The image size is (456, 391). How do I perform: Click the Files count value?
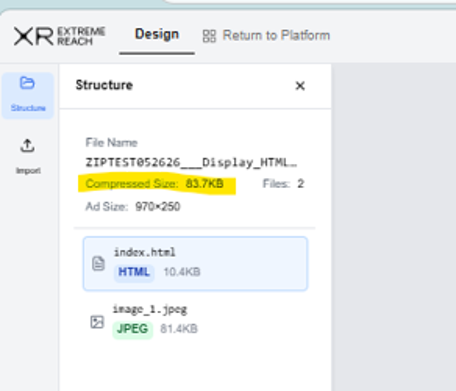pos(300,184)
